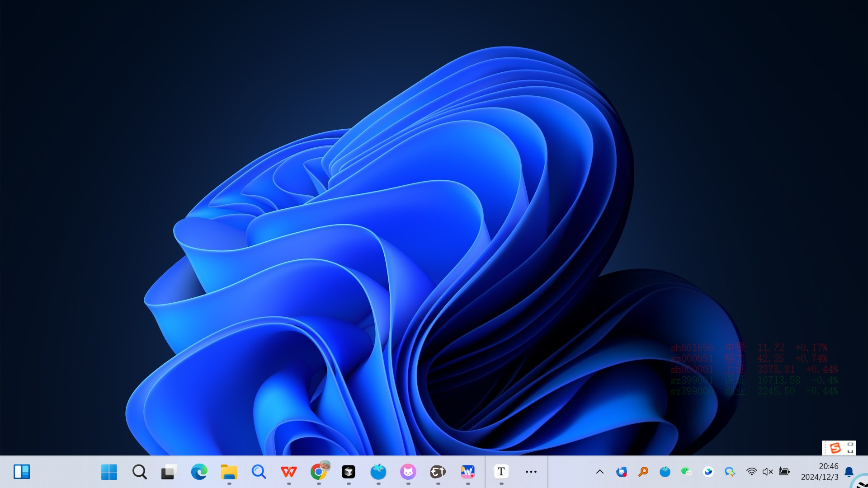Open the purple cat app icon
Image resolution: width=868 pixels, height=488 pixels.
(408, 472)
